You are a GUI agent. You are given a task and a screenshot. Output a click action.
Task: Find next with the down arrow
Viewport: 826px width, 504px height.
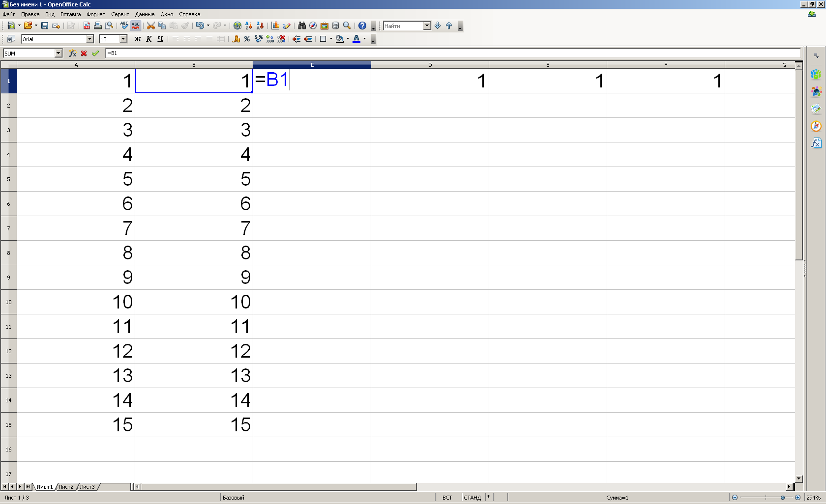click(438, 26)
